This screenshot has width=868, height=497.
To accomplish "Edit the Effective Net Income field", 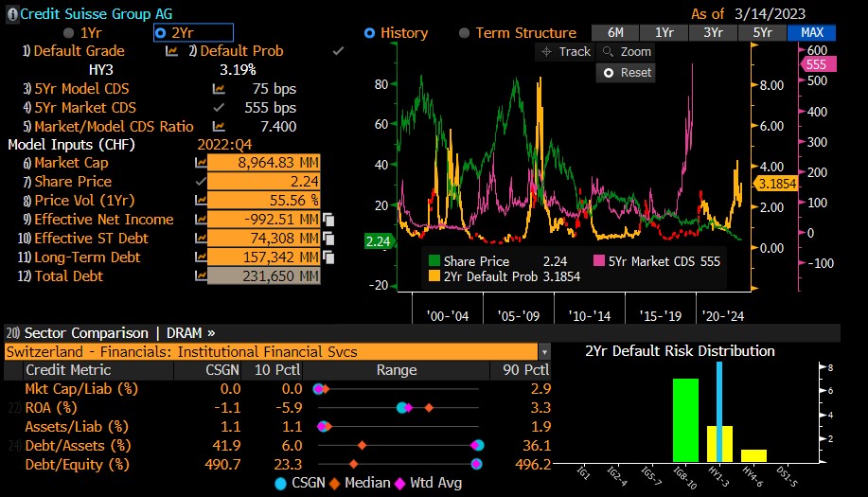I will pos(263,220).
